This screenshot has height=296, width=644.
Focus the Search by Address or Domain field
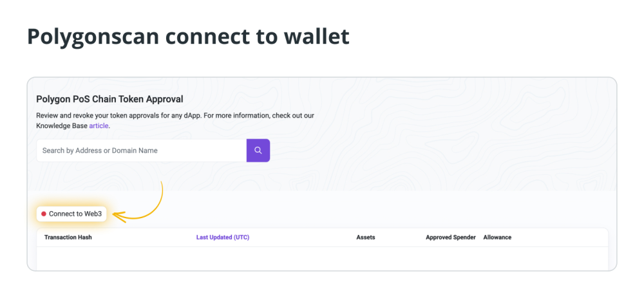141,151
